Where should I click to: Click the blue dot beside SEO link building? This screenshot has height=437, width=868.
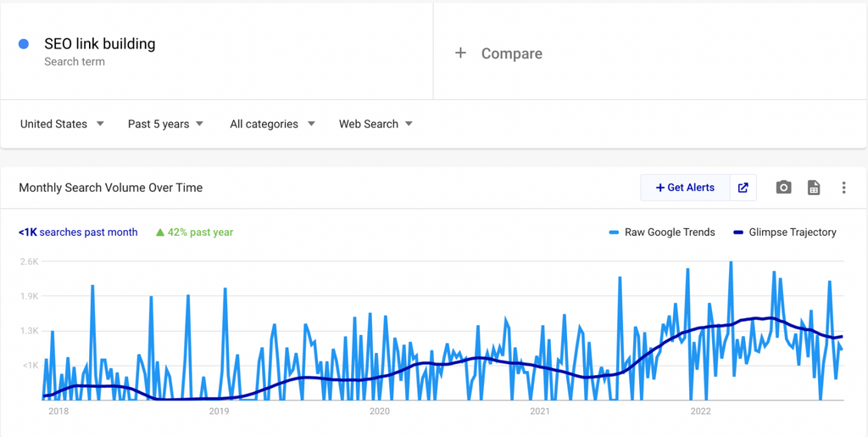pos(24,44)
